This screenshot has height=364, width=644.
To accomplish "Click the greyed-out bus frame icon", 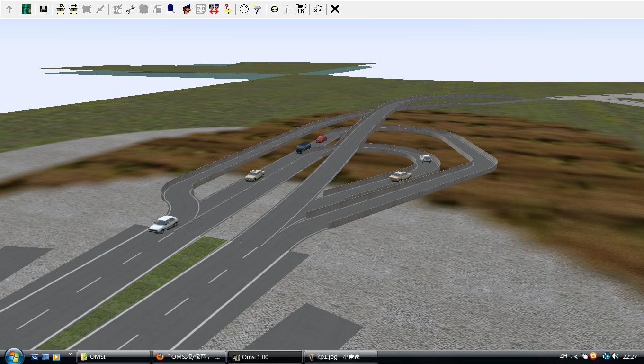I will point(87,9).
